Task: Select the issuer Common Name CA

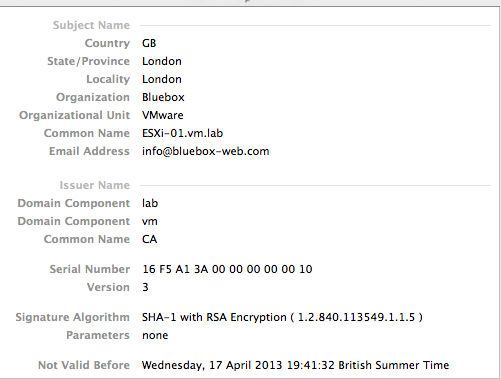Action: tap(149, 239)
